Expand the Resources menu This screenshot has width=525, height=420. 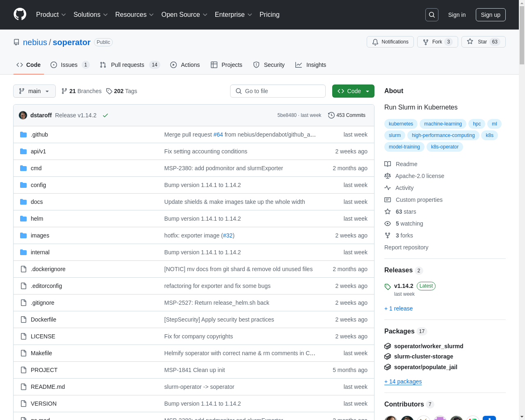pyautogui.click(x=135, y=15)
